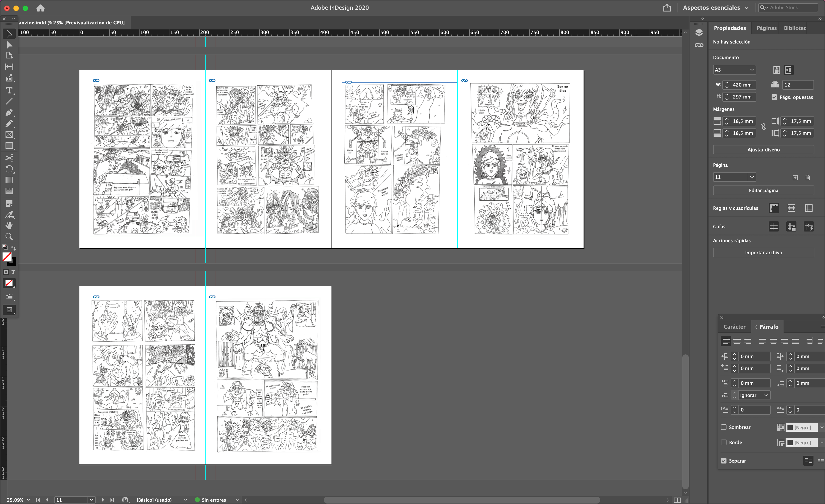825x504 pixels.
Task: Click the Borde [Negro] color swatch
Action: point(790,443)
